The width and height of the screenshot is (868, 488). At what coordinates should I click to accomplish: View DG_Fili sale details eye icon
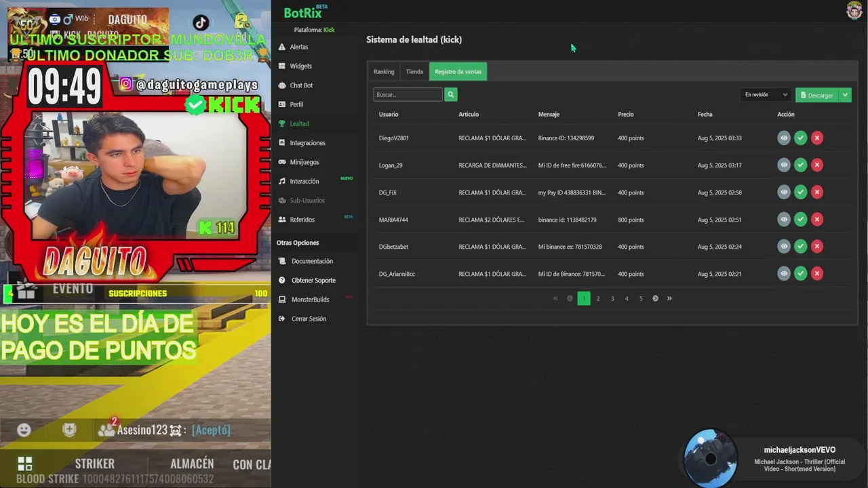tap(784, 192)
